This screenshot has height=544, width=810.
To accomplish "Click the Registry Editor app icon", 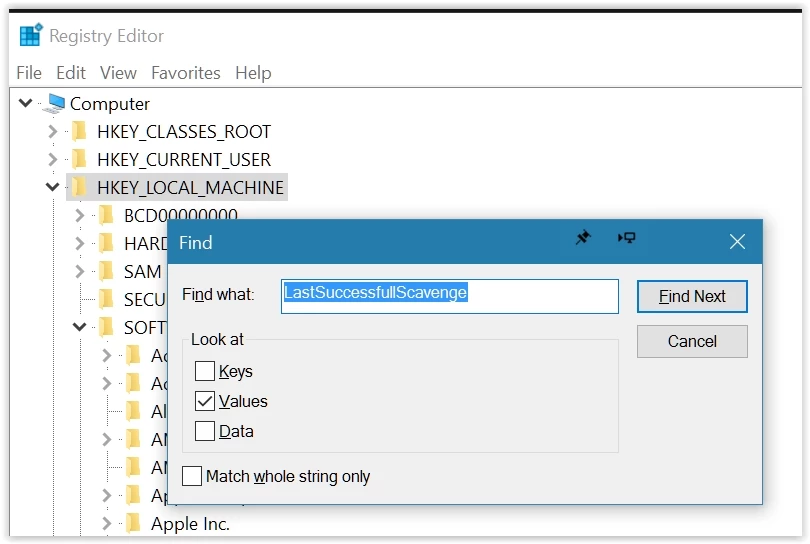I will [30, 35].
